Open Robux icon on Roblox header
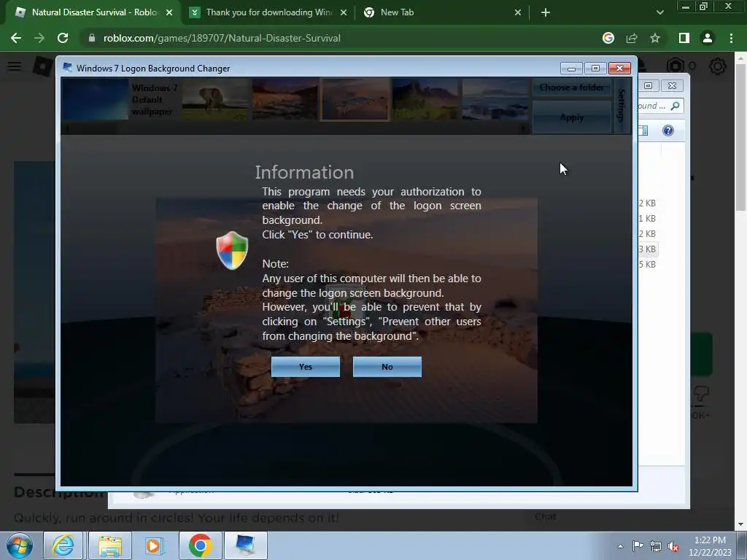 (x=676, y=66)
